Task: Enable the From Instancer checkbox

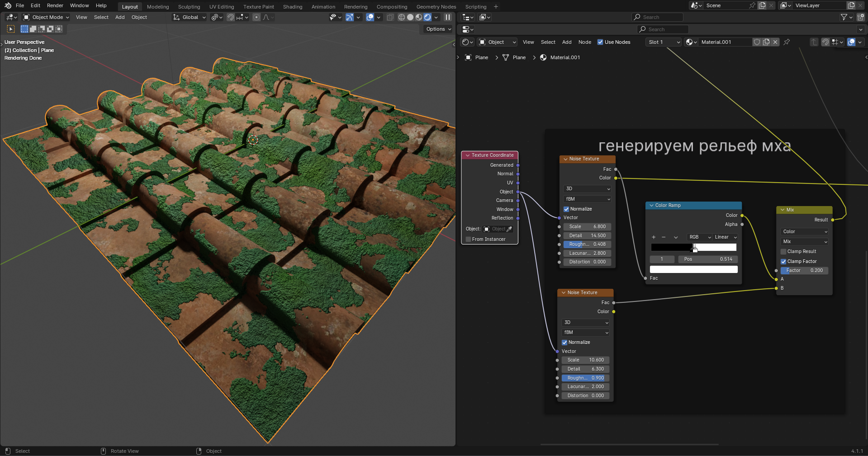Action: tap(469, 239)
